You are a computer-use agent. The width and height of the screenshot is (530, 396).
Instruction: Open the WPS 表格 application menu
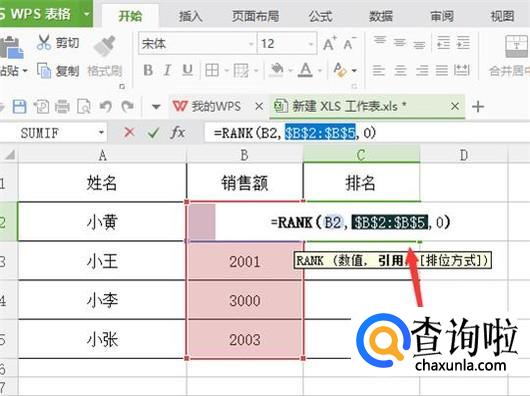click(46, 14)
